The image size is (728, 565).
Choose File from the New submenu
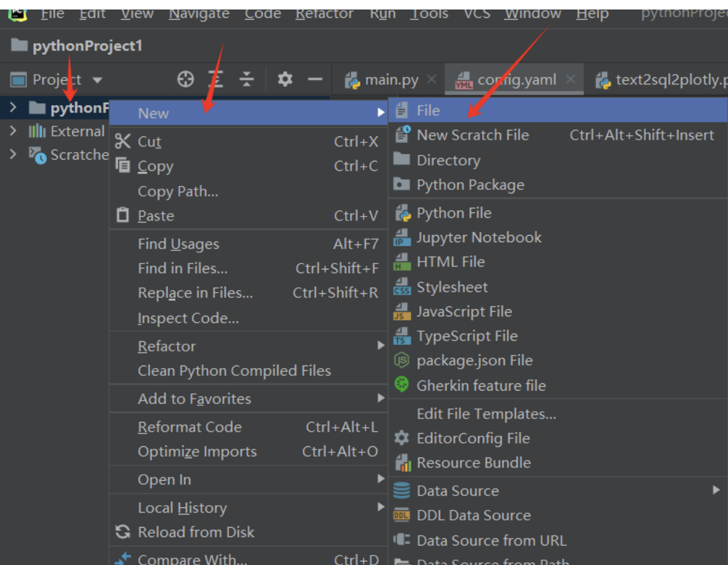[428, 110]
